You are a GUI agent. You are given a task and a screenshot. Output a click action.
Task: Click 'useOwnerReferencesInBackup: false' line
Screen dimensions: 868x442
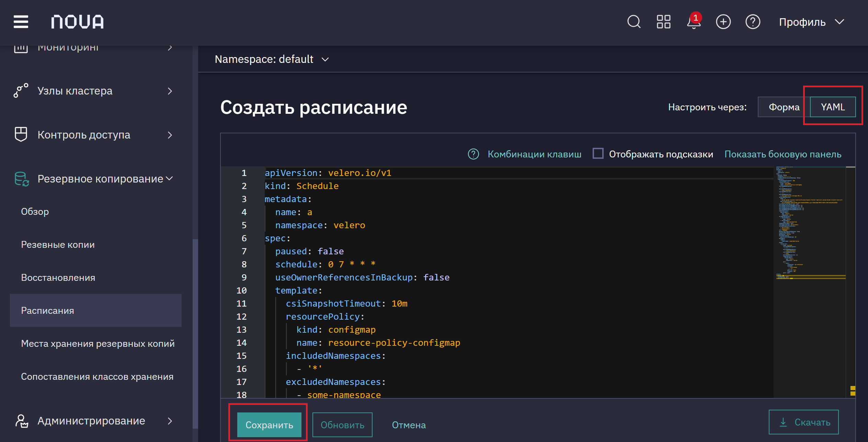pos(362,277)
